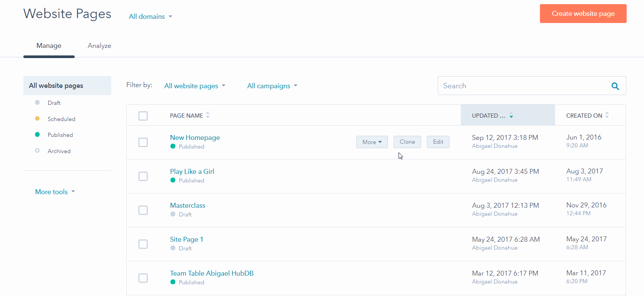This screenshot has width=644, height=296.
Task: Click the Aug 24, 2017 3:45 PM date
Action: [x=506, y=172]
